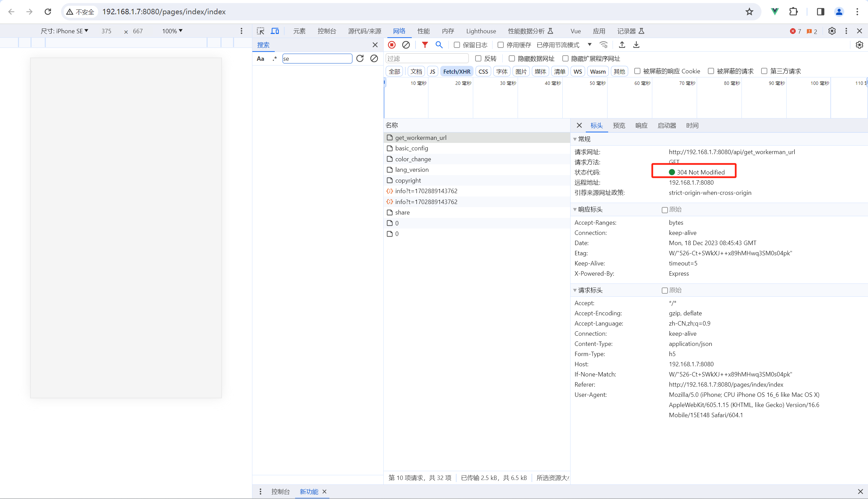This screenshot has width=868, height=499.
Task: Refresh the search results
Action: point(360,59)
